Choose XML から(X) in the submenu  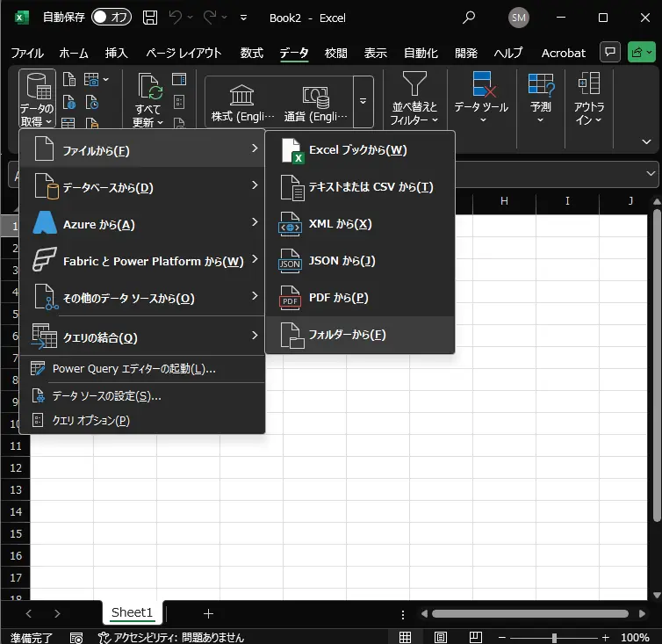(360, 224)
